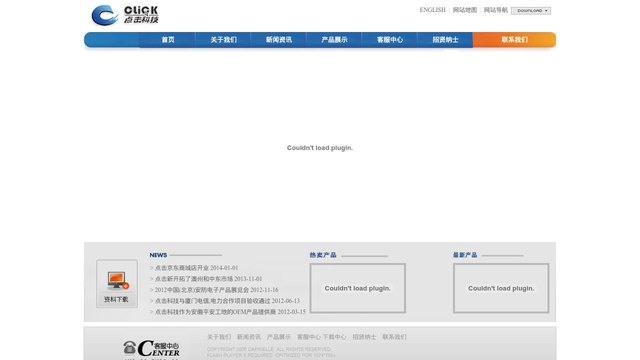Go to 首页 in the navigation bar
The width and height of the screenshot is (640, 360).
[x=168, y=40]
